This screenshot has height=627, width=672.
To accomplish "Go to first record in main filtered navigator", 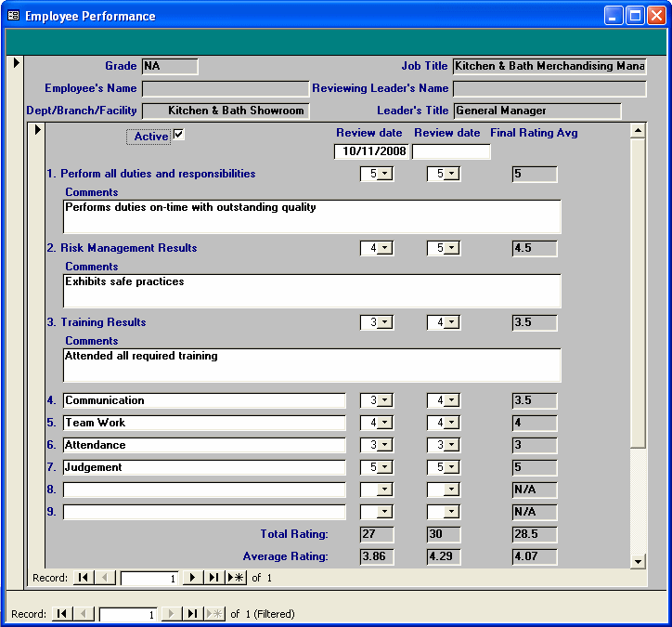I will click(62, 614).
